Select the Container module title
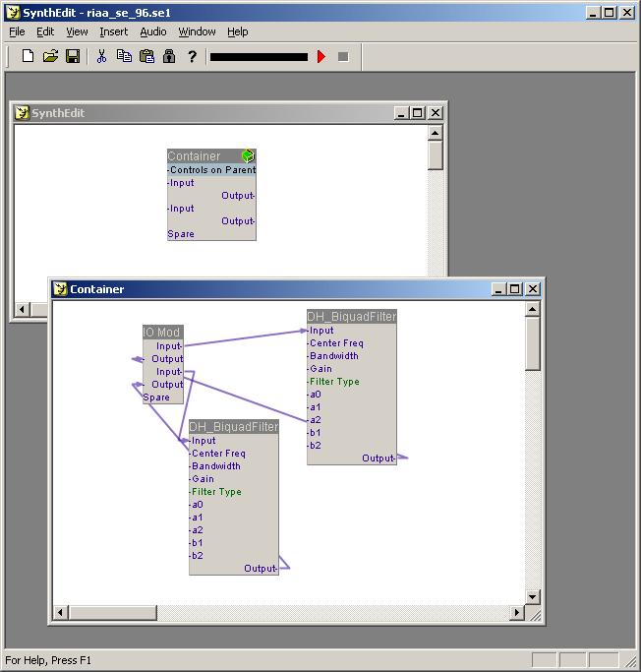The image size is (641, 672). [x=194, y=156]
